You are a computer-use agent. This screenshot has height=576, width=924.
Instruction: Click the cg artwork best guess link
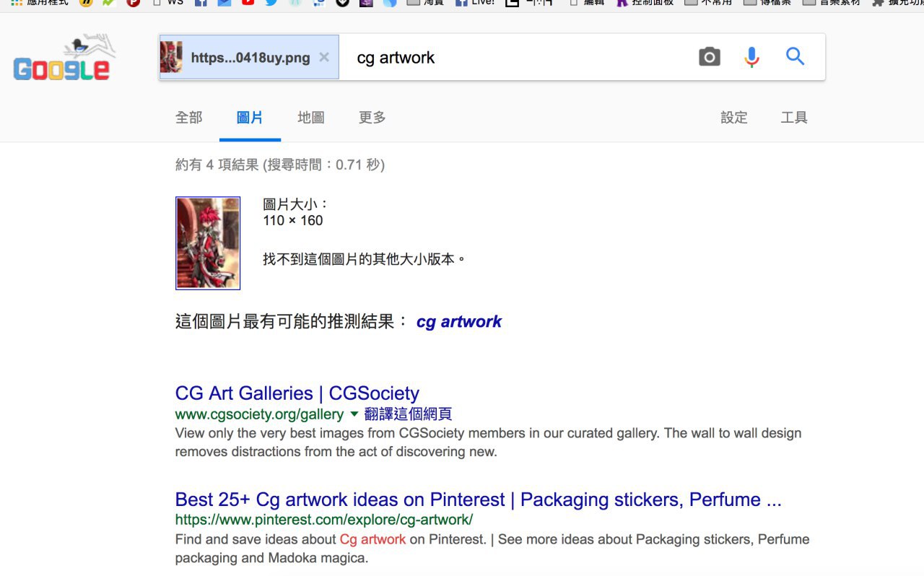click(459, 322)
